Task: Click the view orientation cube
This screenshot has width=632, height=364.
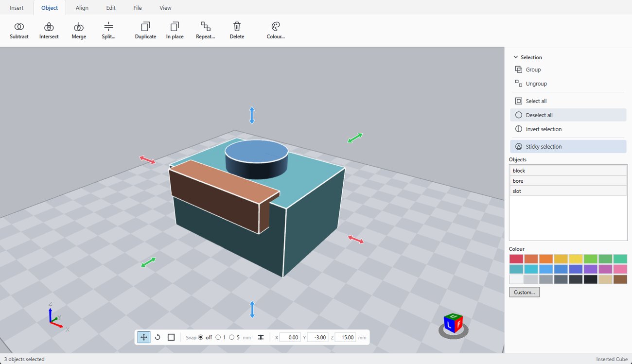Action: (x=453, y=324)
